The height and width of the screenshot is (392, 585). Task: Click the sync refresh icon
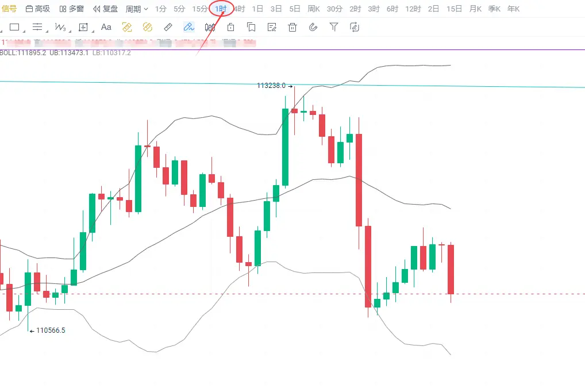click(x=355, y=27)
